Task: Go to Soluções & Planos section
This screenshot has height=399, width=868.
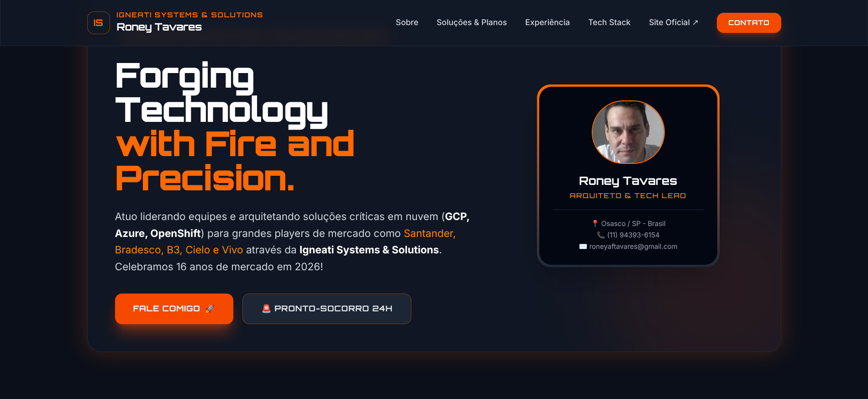Action: tap(472, 22)
